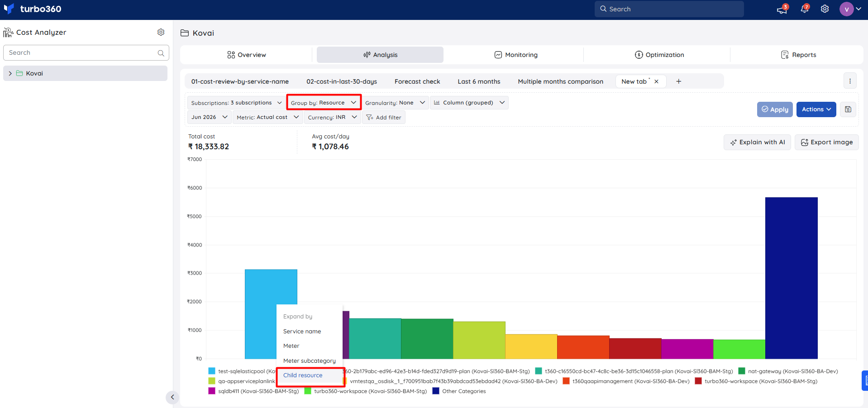Toggle the Other Categories legend swatch
Screen dimensions: 868x408
click(x=436, y=391)
